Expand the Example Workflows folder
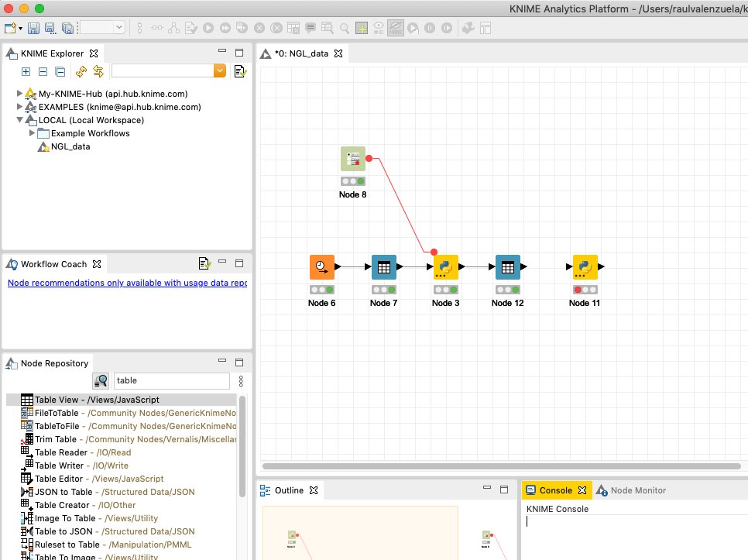Screen dimensions: 748x560 tap(32, 132)
